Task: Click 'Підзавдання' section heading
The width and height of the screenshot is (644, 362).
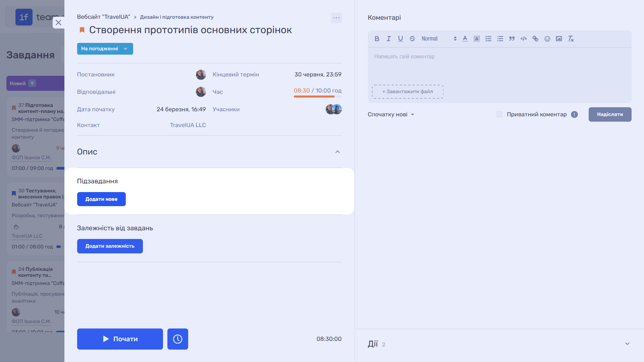Action: [97, 181]
